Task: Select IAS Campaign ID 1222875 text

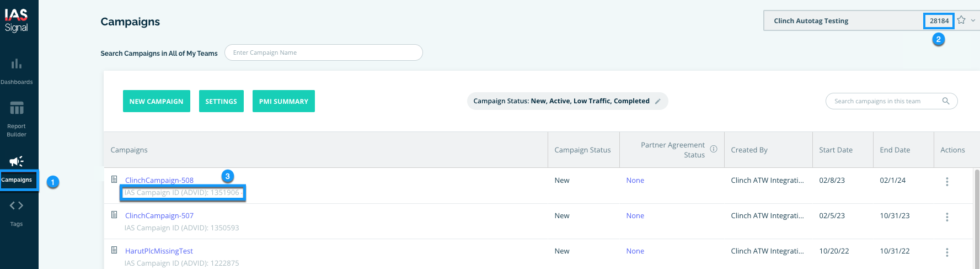Action: tap(182, 263)
